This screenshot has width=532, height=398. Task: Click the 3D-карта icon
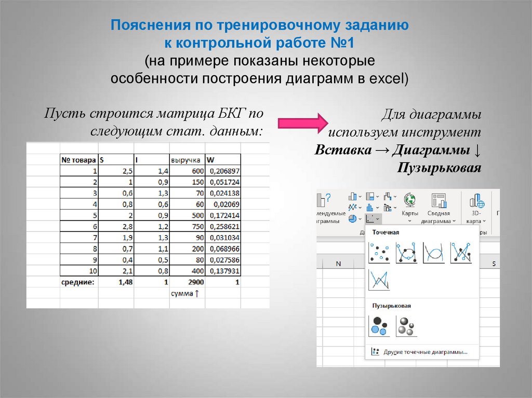[477, 200]
